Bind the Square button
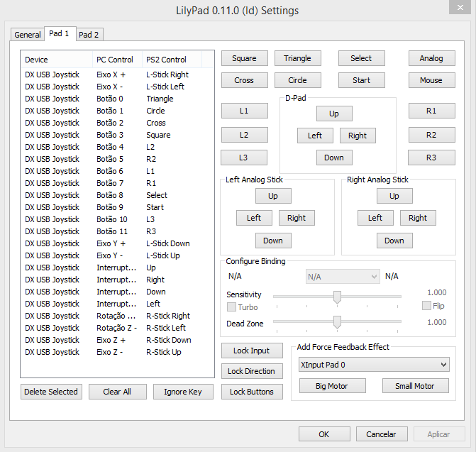This screenshot has width=476, height=452. click(244, 58)
